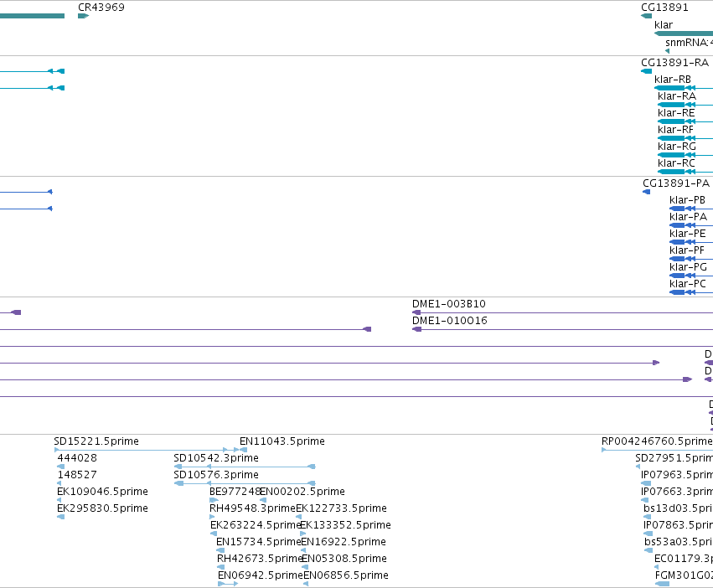Select the RP004246760.5prime EST label
713x588 pixels.
pyautogui.click(x=657, y=441)
